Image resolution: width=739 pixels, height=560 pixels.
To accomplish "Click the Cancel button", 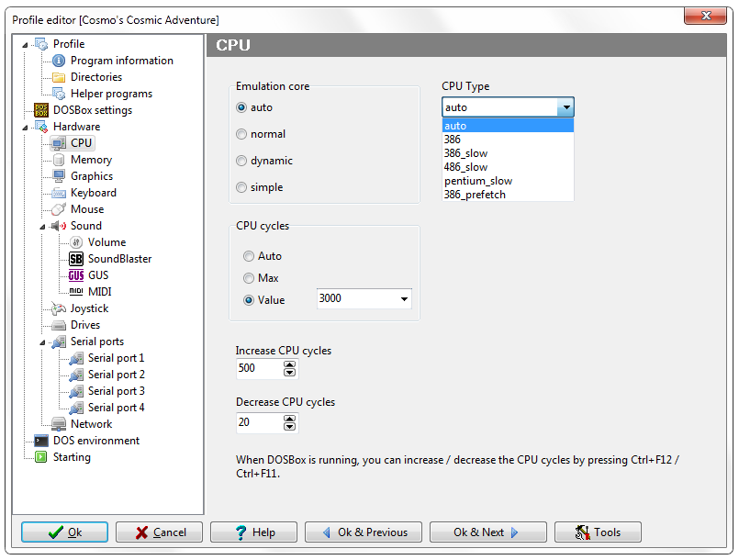I will (160, 532).
